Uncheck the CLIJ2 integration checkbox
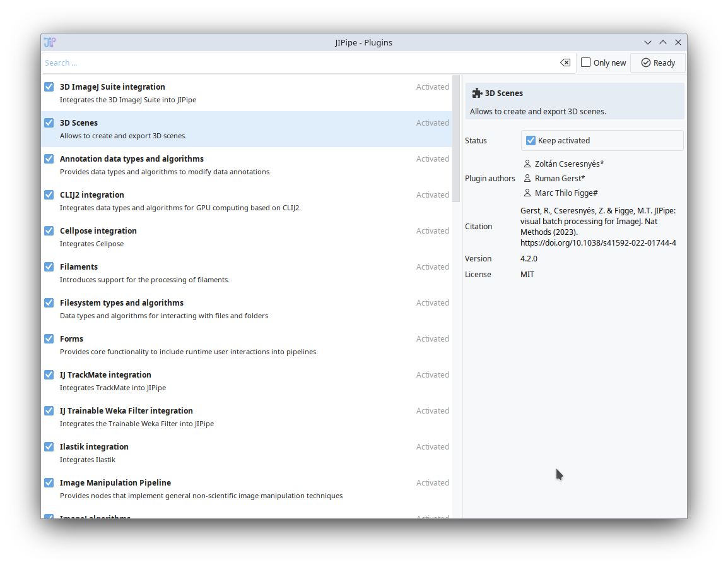The height and width of the screenshot is (567, 728). point(49,194)
